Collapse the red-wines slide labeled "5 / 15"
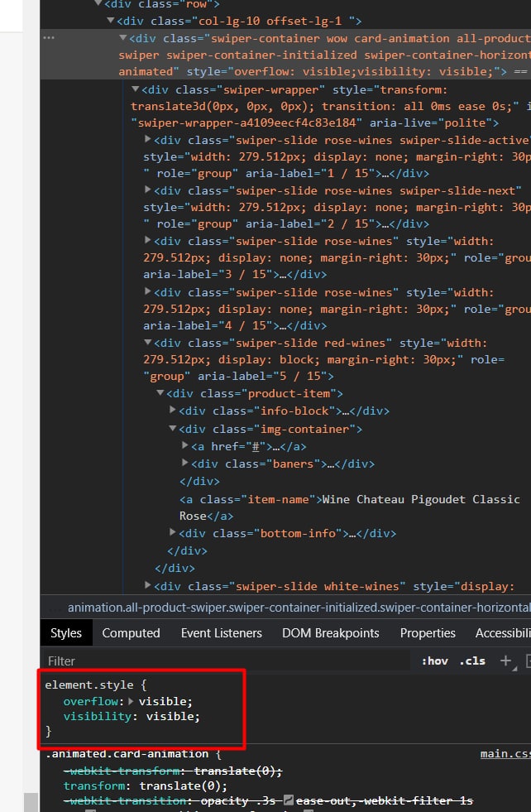 (x=147, y=343)
